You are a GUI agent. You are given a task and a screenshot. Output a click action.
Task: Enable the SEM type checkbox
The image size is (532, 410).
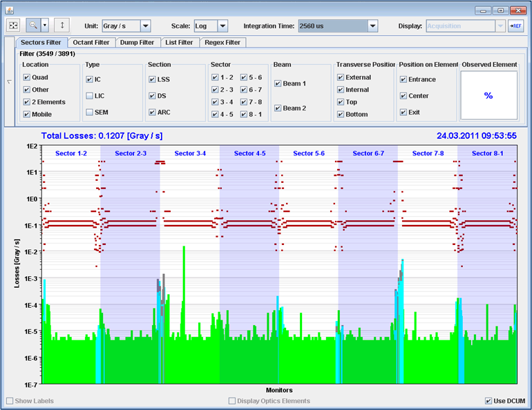tap(89, 112)
